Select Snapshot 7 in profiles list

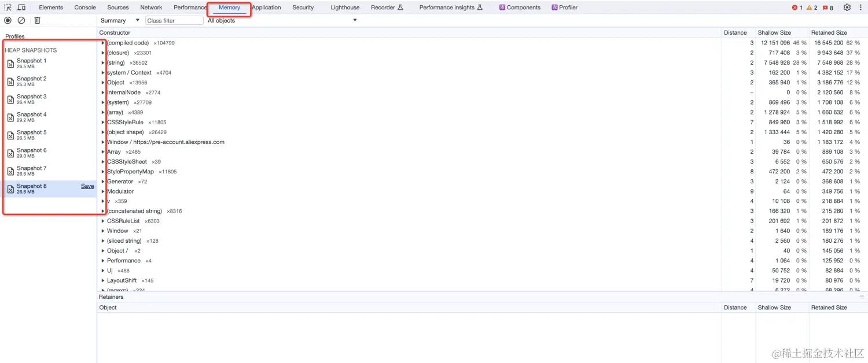point(49,171)
